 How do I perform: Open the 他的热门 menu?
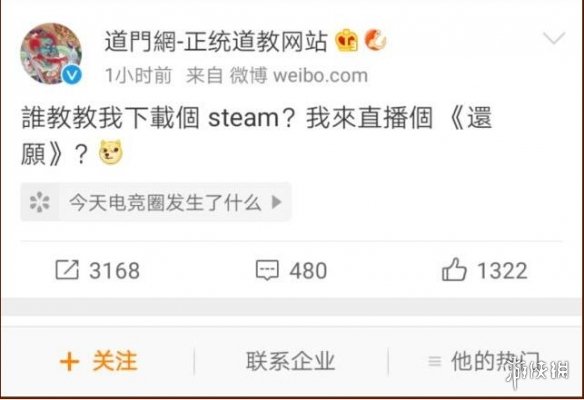[484, 361]
